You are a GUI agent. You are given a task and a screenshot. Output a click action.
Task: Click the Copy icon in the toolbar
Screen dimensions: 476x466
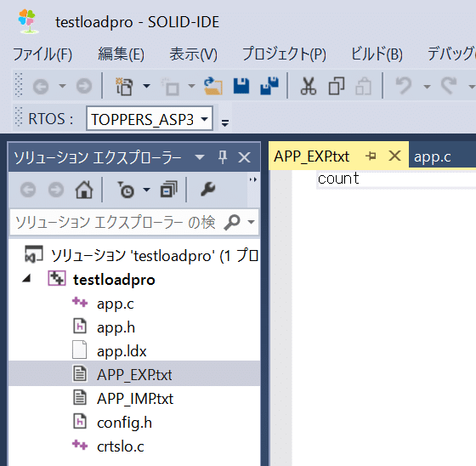click(337, 86)
